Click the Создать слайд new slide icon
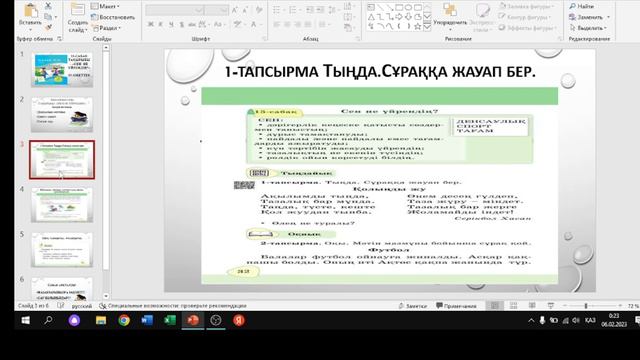640x360 pixels. coord(77,10)
